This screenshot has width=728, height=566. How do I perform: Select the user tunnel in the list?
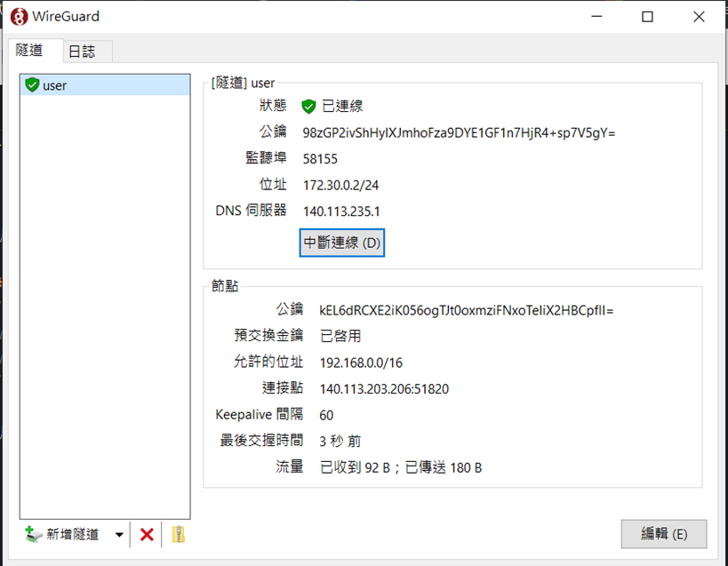coord(55,85)
